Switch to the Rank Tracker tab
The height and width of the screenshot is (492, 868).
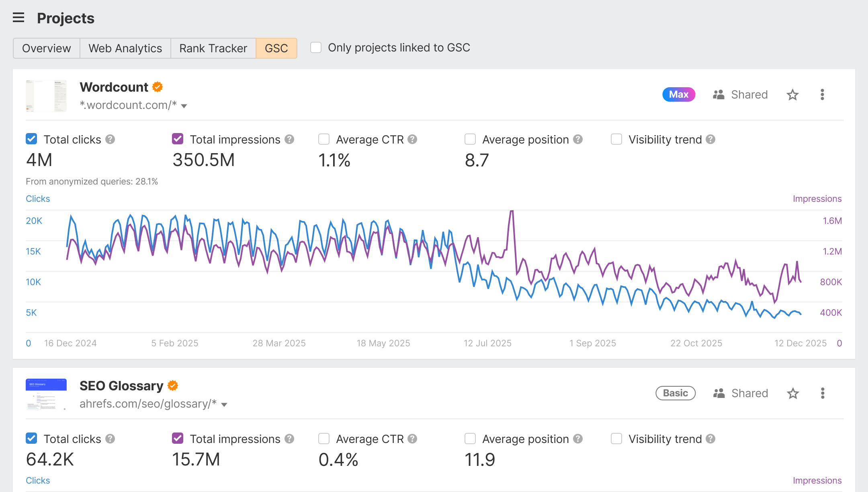(x=213, y=48)
